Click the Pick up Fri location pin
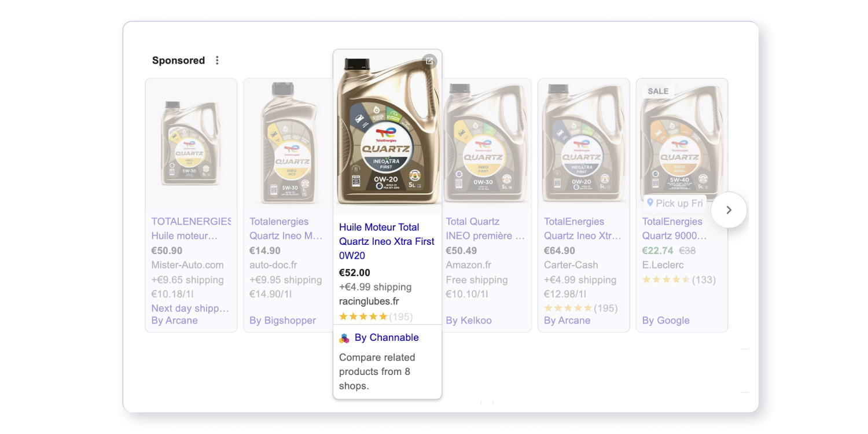 point(650,203)
